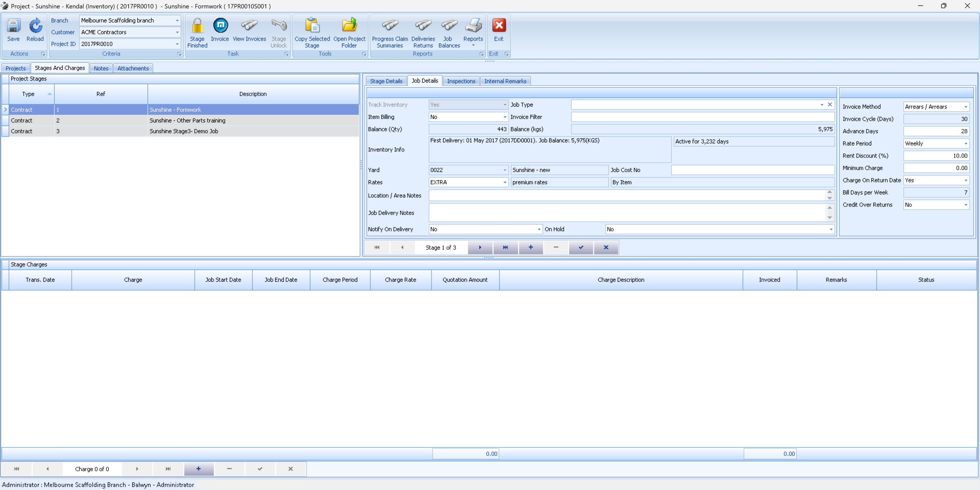Open the Item Billing dropdown
The image size is (980, 490).
pyautogui.click(x=505, y=117)
